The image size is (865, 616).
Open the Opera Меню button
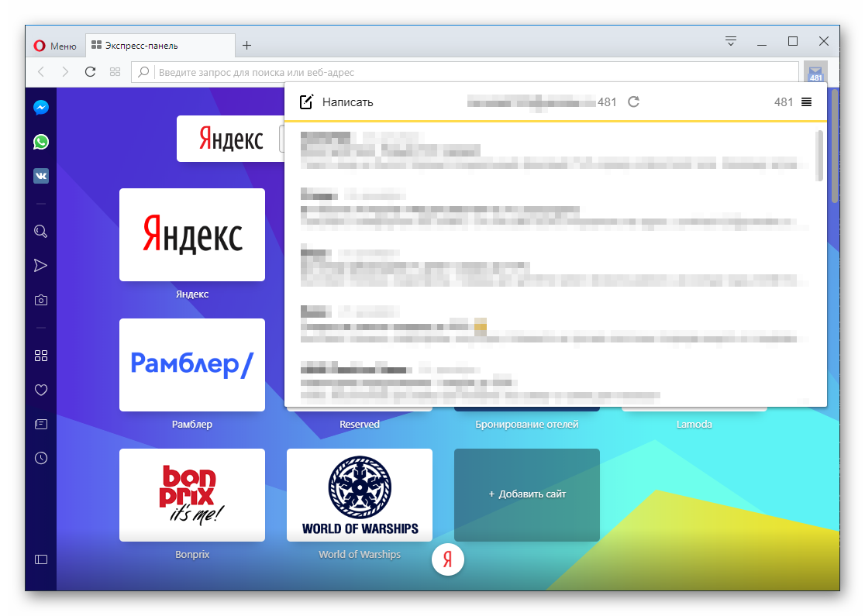coord(54,46)
